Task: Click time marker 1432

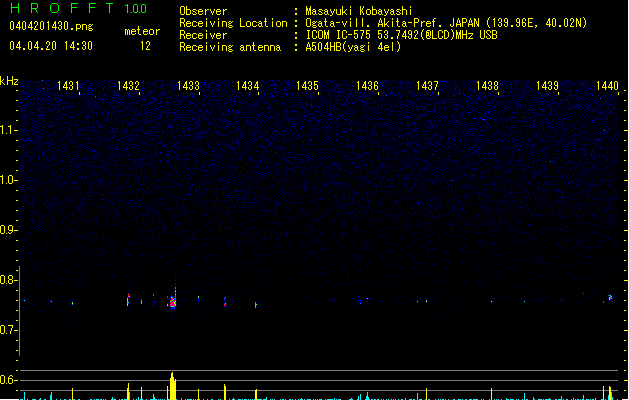Action: click(128, 86)
